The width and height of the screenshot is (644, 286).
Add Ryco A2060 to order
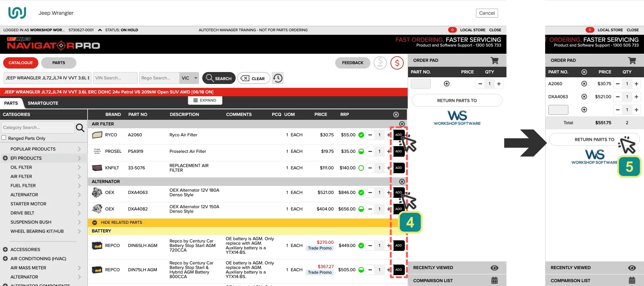pos(399,135)
